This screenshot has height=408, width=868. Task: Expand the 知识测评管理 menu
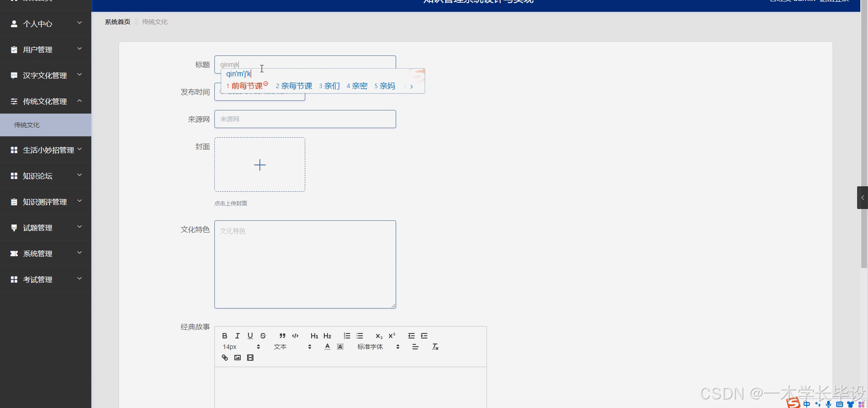(x=45, y=202)
